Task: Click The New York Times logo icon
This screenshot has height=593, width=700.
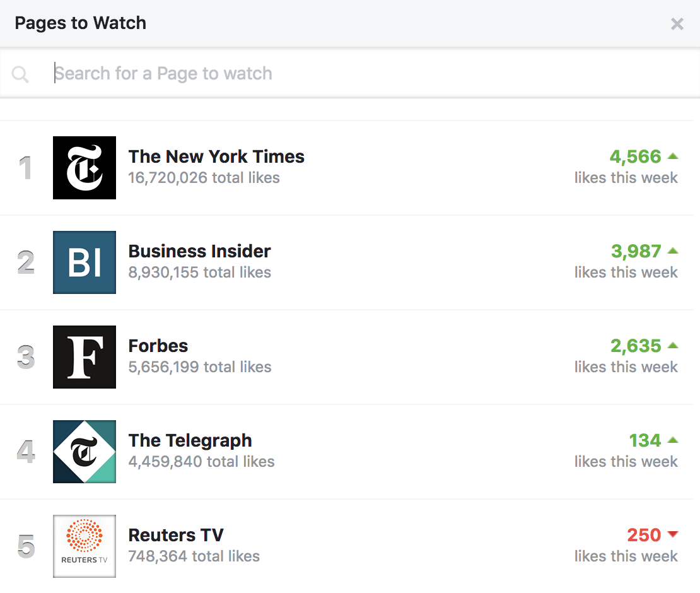Action: (85, 168)
